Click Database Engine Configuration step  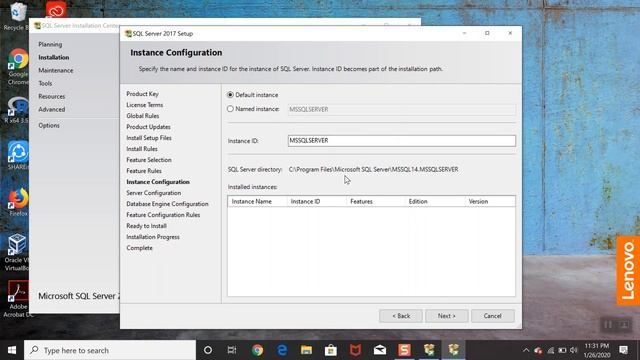pos(167,204)
